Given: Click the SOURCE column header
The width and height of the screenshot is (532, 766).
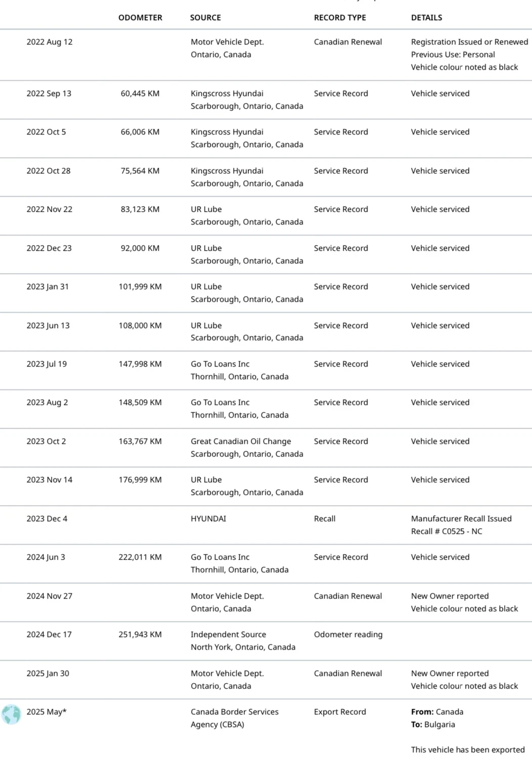Looking at the screenshot, I should coord(205,18).
